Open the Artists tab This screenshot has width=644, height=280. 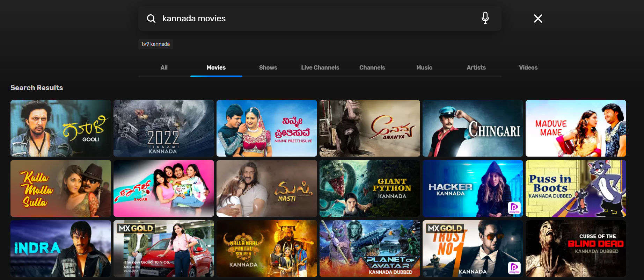pyautogui.click(x=476, y=68)
